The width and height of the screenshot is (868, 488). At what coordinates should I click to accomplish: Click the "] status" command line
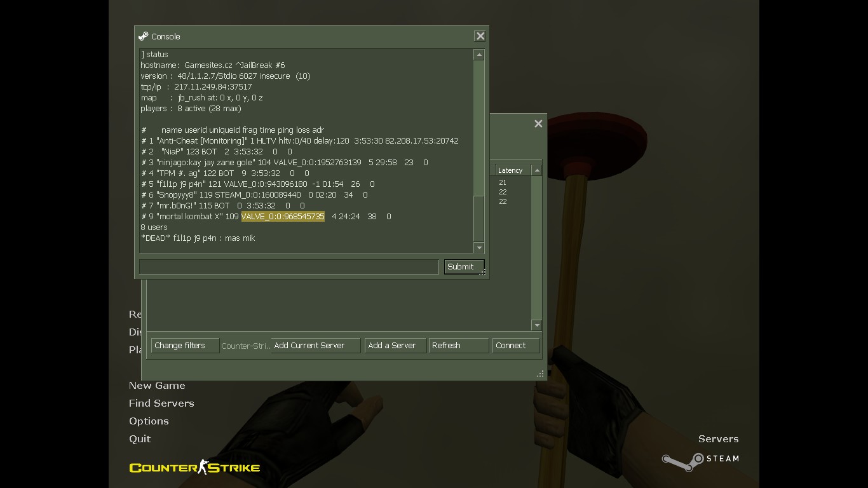tap(154, 55)
